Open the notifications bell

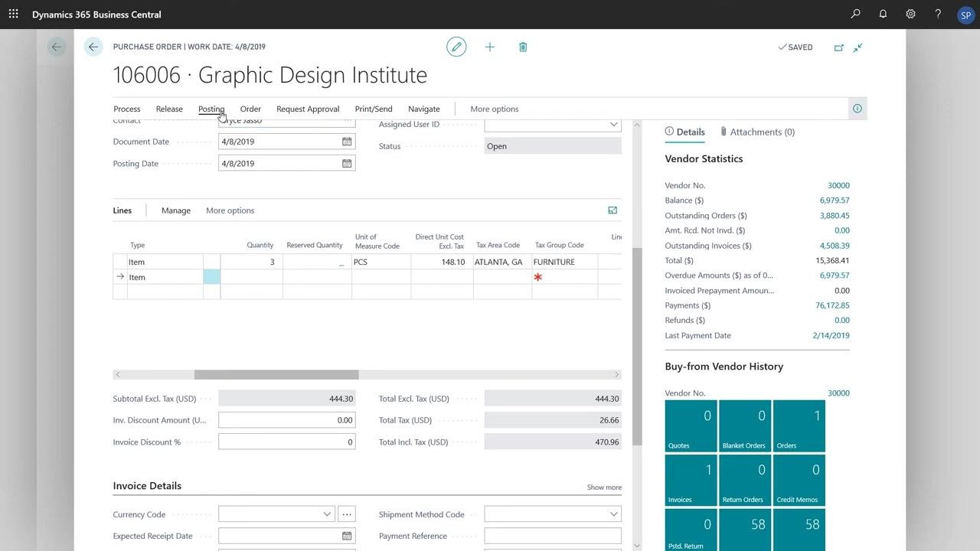pyautogui.click(x=883, y=14)
